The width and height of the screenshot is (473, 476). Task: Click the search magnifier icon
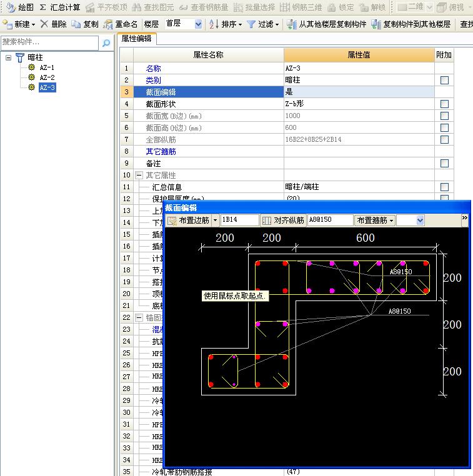click(x=106, y=43)
